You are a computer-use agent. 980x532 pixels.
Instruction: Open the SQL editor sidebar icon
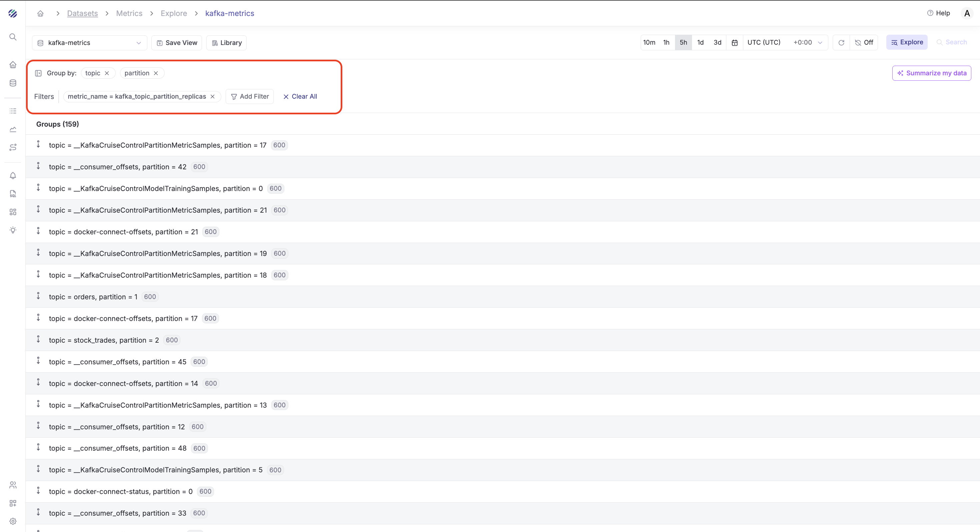(13, 194)
